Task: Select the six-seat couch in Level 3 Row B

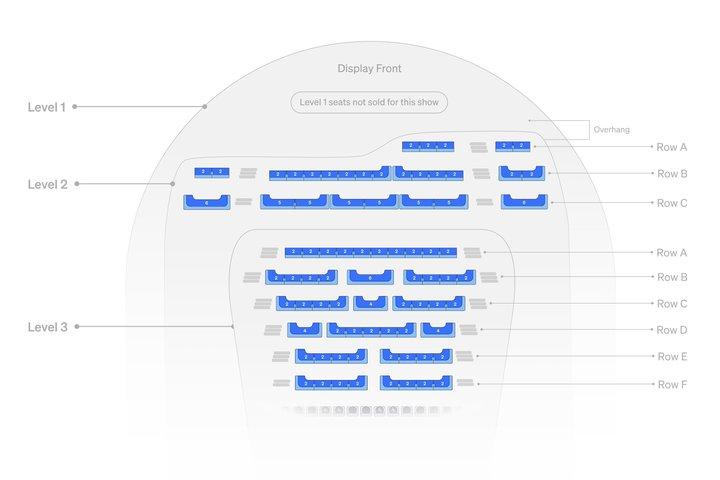Action: [370, 277]
